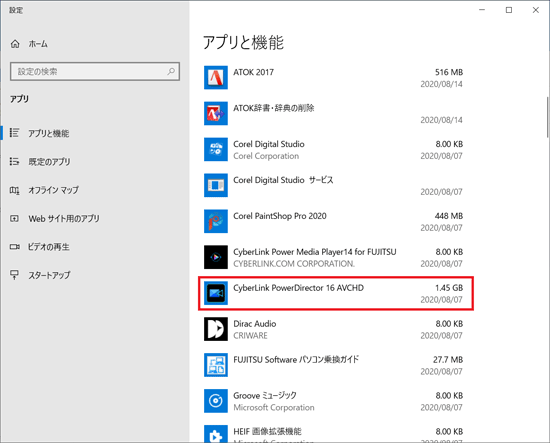Select HEIF 画像拡張機能 entry name

pos(267,431)
